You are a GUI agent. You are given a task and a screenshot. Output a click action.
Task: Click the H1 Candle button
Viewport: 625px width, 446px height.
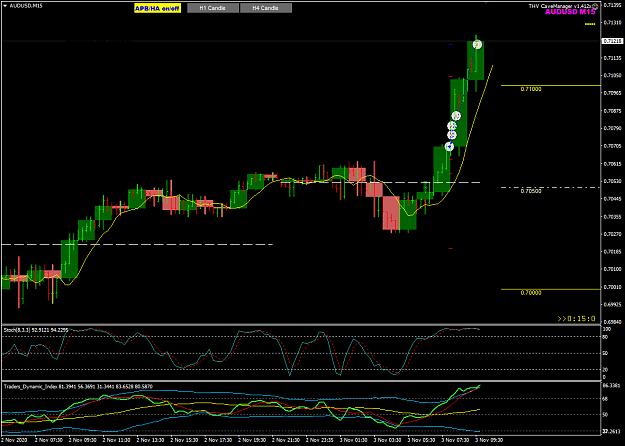point(213,8)
